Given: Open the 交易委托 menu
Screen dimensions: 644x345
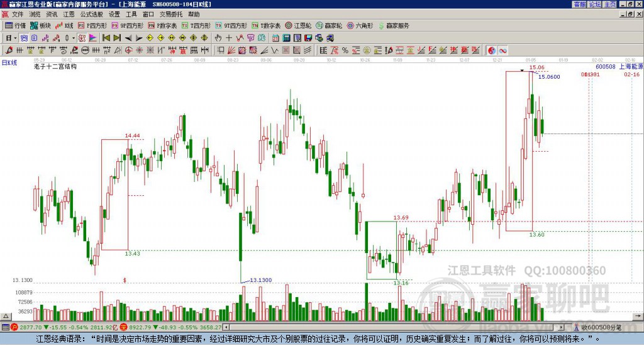Looking at the screenshot, I should tap(171, 14).
